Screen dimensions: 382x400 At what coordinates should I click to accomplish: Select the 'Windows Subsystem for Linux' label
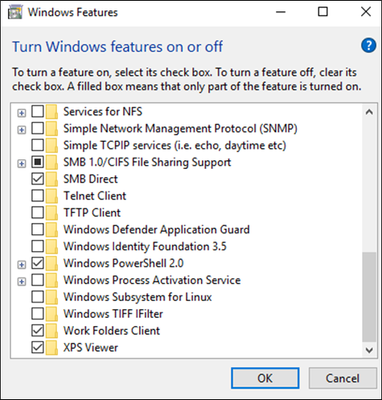[x=137, y=297]
